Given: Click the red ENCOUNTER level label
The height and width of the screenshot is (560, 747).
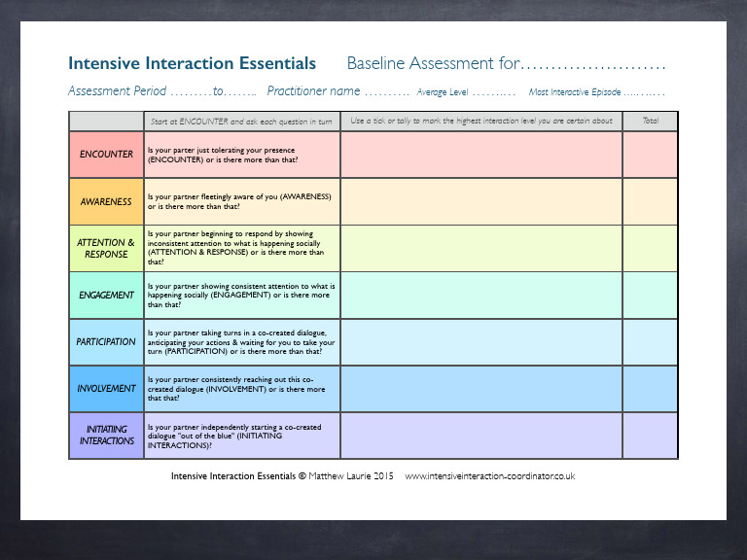Looking at the screenshot, I should tap(106, 155).
